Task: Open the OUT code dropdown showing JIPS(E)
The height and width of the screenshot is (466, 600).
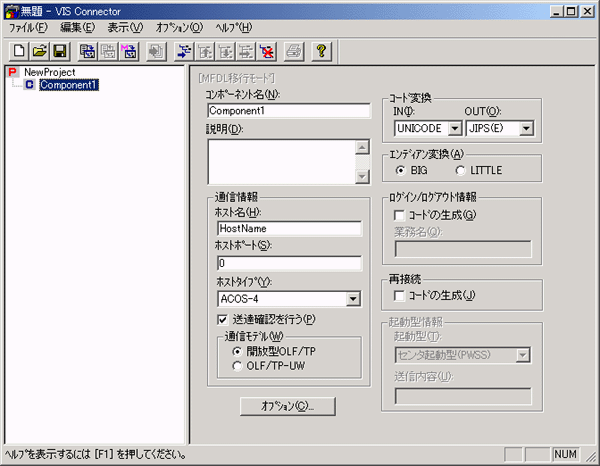Action: (x=525, y=128)
